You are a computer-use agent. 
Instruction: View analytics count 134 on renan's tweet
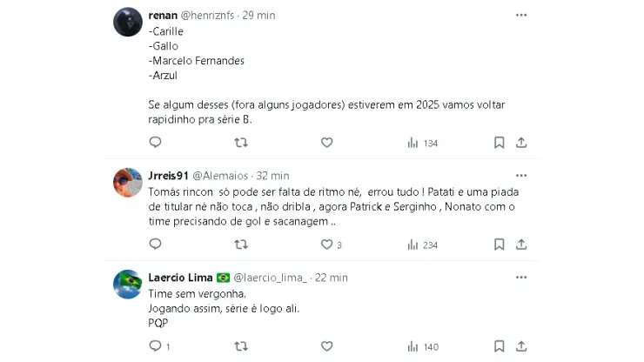[422, 143]
